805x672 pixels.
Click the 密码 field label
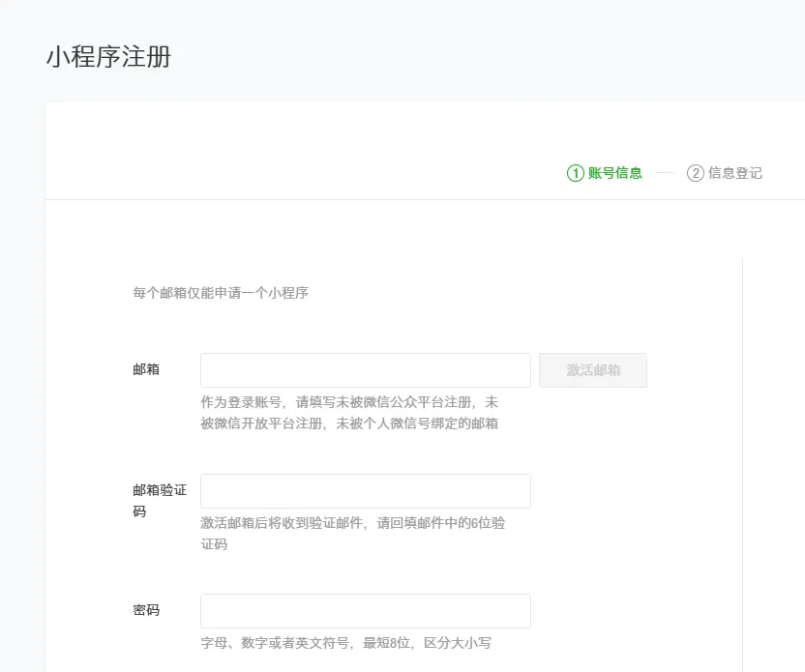tap(145, 610)
